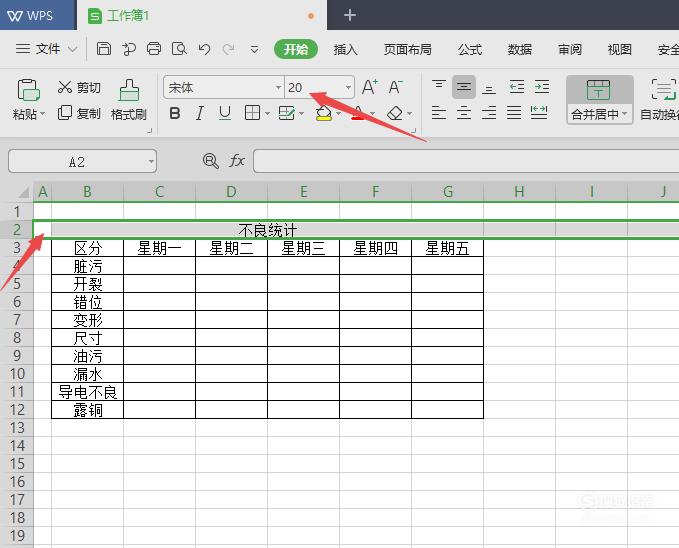Screen dimensions: 679x548
Task: Click the red font color icon
Action: point(358,113)
